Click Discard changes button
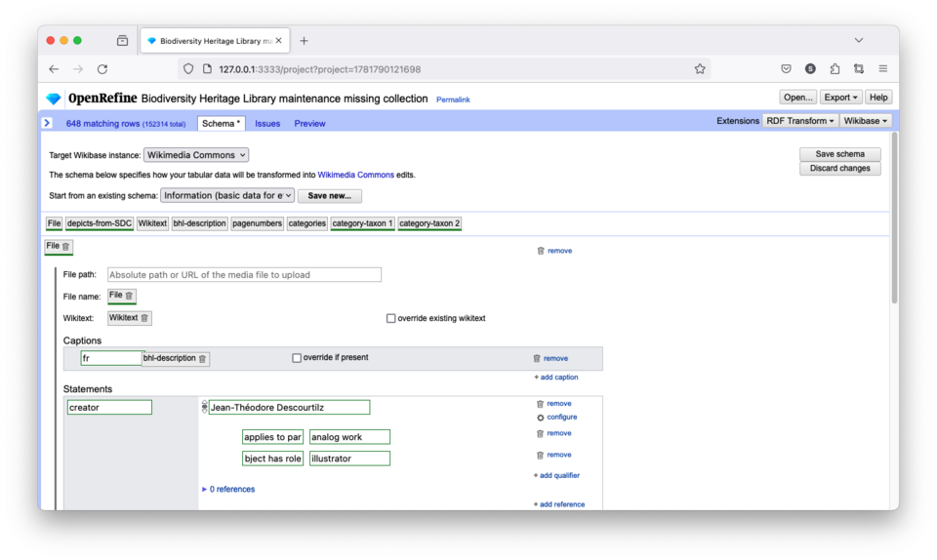 point(839,169)
